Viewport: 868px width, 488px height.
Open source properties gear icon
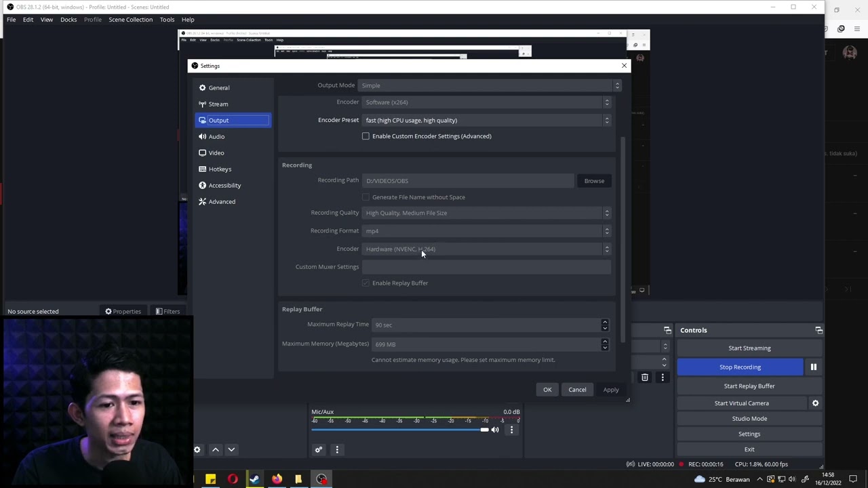197,449
